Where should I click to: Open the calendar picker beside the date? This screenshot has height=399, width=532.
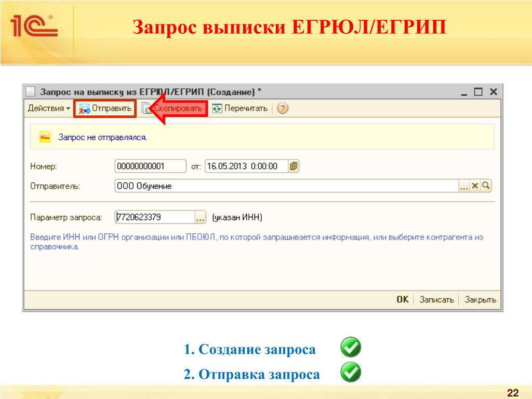294,166
